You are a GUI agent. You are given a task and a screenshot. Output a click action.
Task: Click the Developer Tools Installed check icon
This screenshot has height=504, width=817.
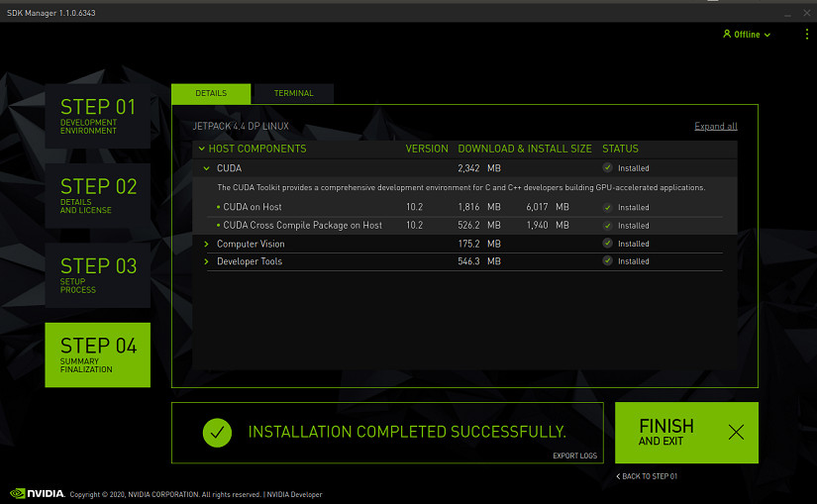click(x=607, y=260)
